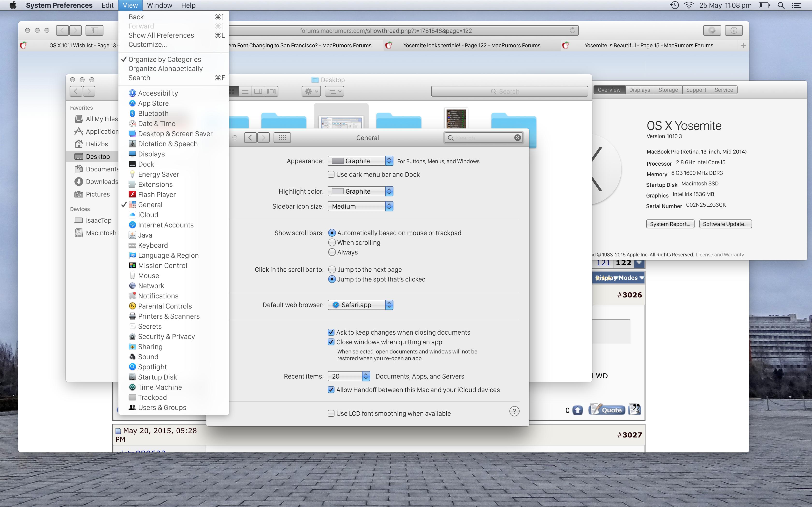Choose Organize Alphabetically from View menu
This screenshot has height=507, width=812.
[x=165, y=68]
